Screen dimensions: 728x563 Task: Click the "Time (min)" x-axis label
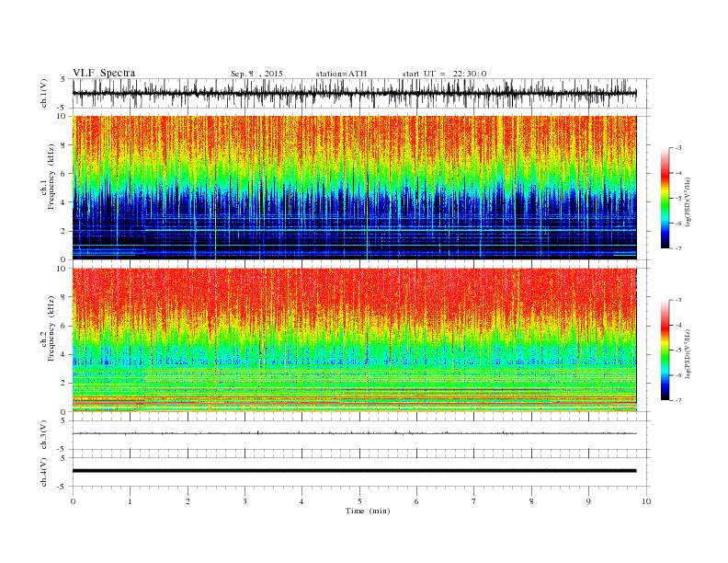pos(368,511)
